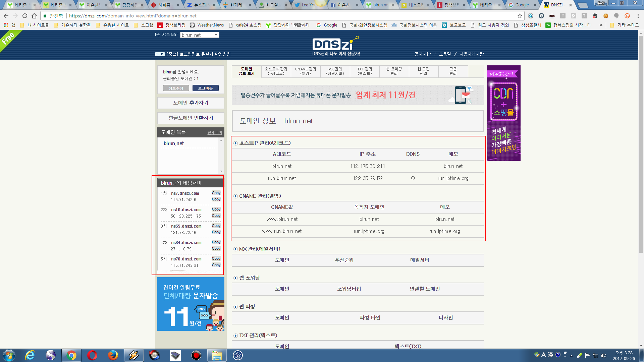Click the 단체/대량 문자발송 sidebar banner

pos(191,304)
